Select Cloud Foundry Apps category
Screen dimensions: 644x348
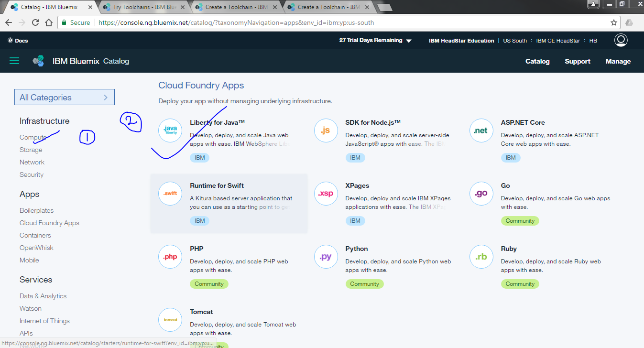pos(49,223)
